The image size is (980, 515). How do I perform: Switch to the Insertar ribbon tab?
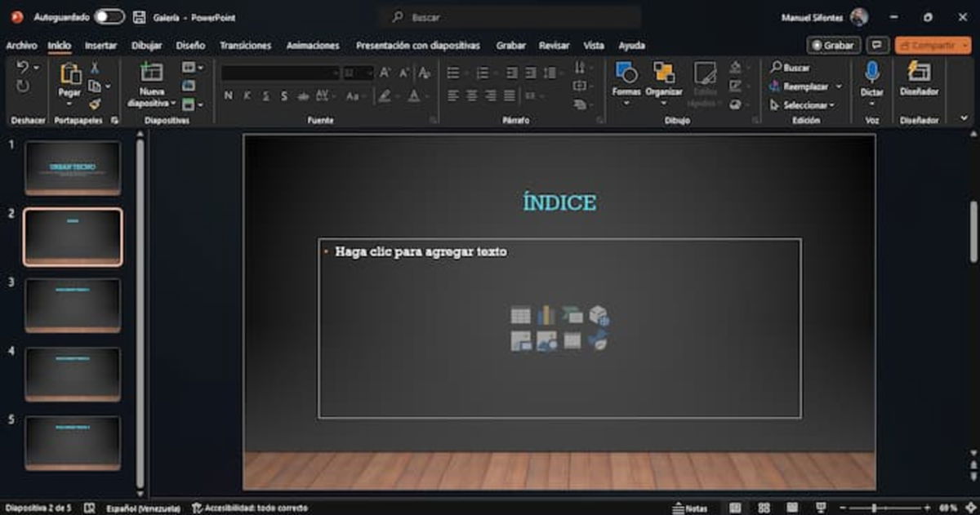pos(100,47)
